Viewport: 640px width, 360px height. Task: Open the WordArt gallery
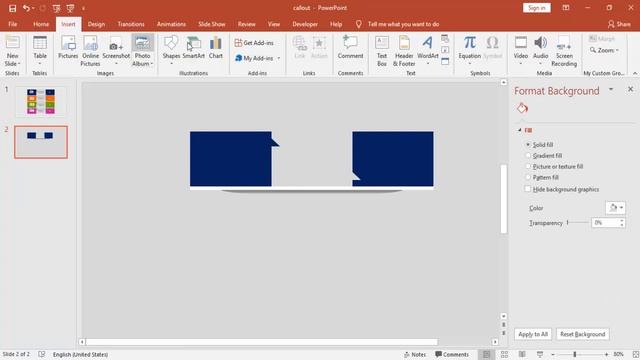428,50
